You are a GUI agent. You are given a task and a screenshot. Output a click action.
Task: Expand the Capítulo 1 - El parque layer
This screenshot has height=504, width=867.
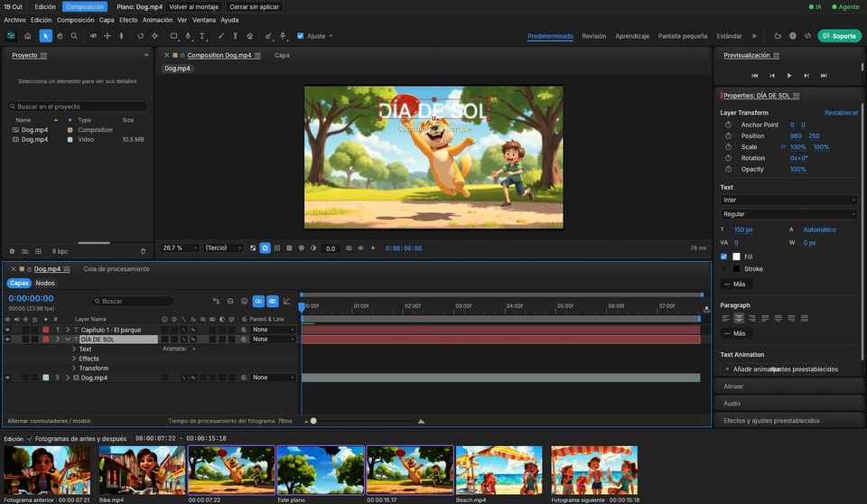tap(68, 330)
